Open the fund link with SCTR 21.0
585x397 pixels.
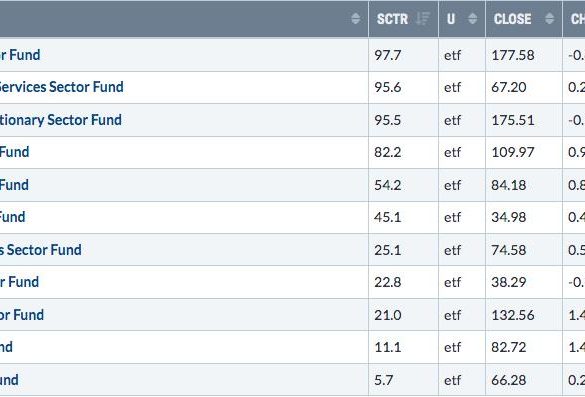coord(22,315)
